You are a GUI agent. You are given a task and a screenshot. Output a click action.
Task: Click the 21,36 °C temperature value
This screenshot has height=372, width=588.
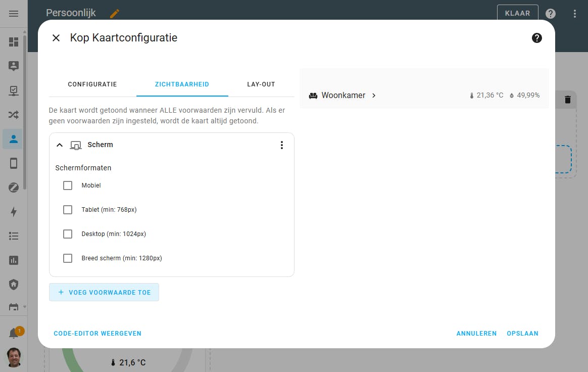click(x=490, y=96)
